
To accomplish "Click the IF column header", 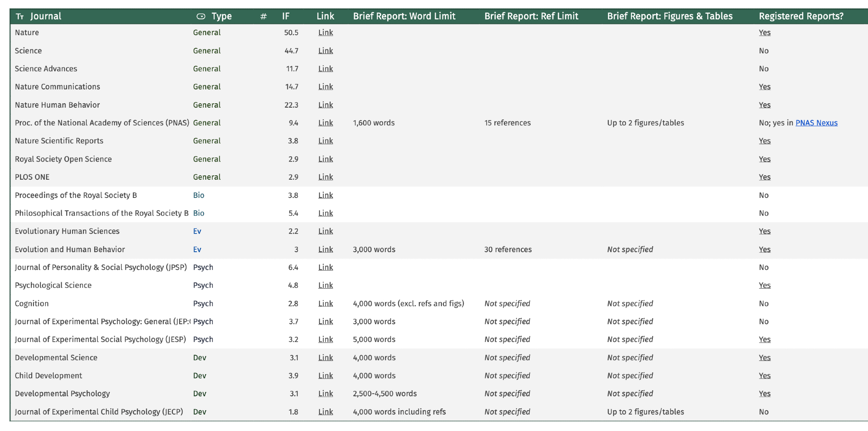I will click(x=286, y=16).
